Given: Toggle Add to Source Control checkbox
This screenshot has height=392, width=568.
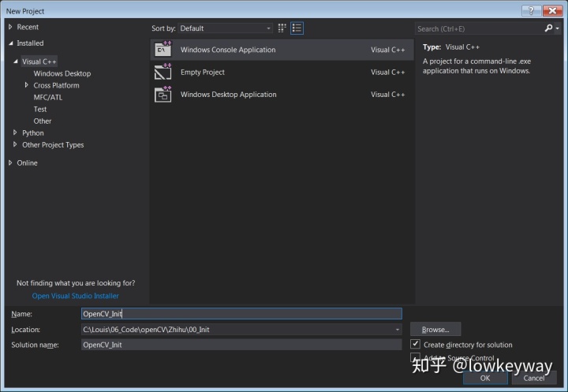Looking at the screenshot, I should pos(415,357).
